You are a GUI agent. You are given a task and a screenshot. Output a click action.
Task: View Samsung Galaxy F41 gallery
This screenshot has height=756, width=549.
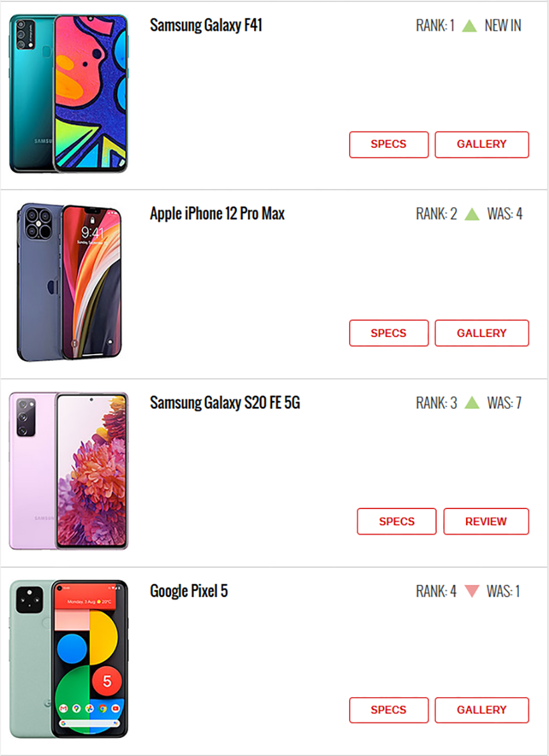tap(481, 145)
